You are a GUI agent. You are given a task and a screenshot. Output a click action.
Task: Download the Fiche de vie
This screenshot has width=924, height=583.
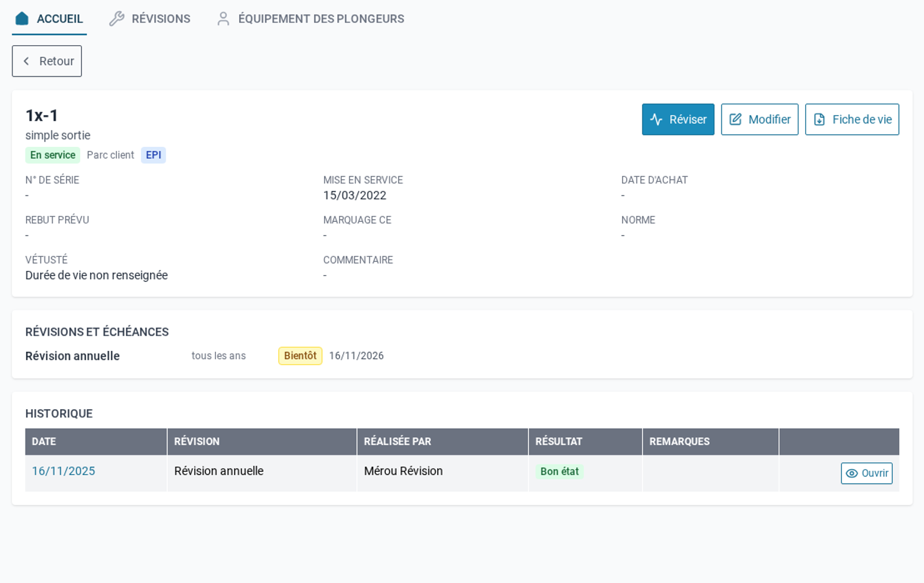[852, 120]
